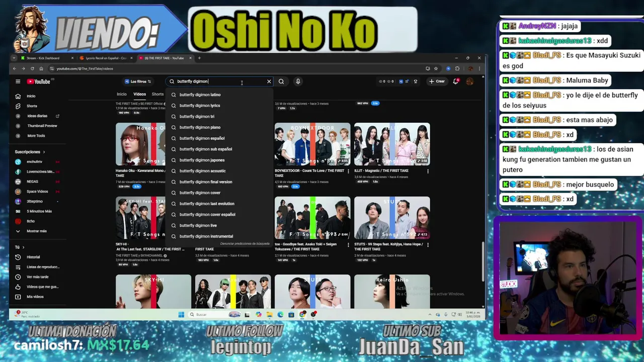644x362 pixels.
Task: Choose suggestion butterfly digimon live
Action: [x=219, y=225]
